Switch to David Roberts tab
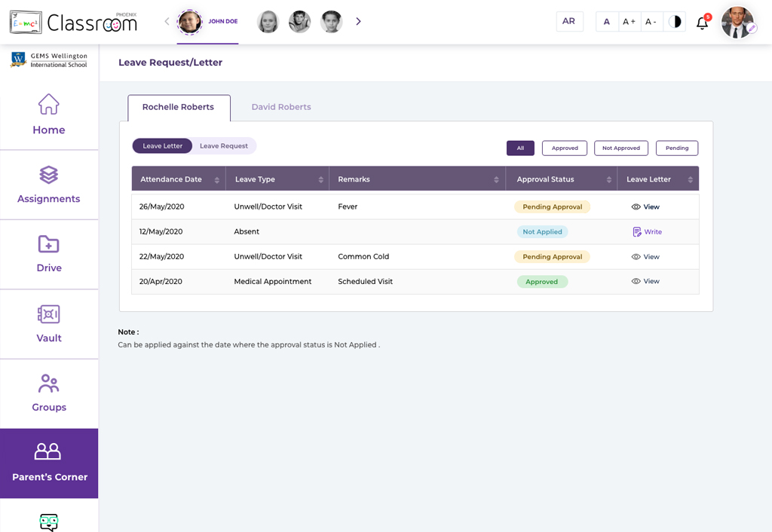 [281, 107]
